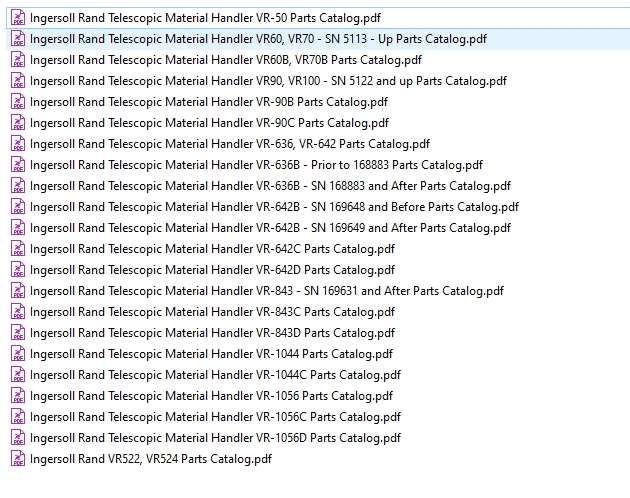Image resolution: width=630 pixels, height=498 pixels.
Task: Select file name VR-843C Parts Catalog.pdf
Action: (213, 312)
